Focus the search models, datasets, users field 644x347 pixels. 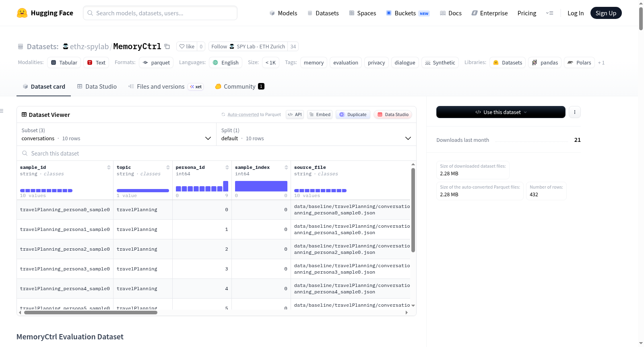pos(160,13)
